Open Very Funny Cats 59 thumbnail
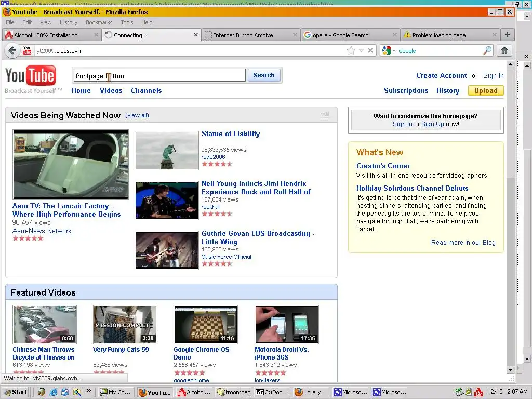The height and width of the screenshot is (399, 532). 125,325
